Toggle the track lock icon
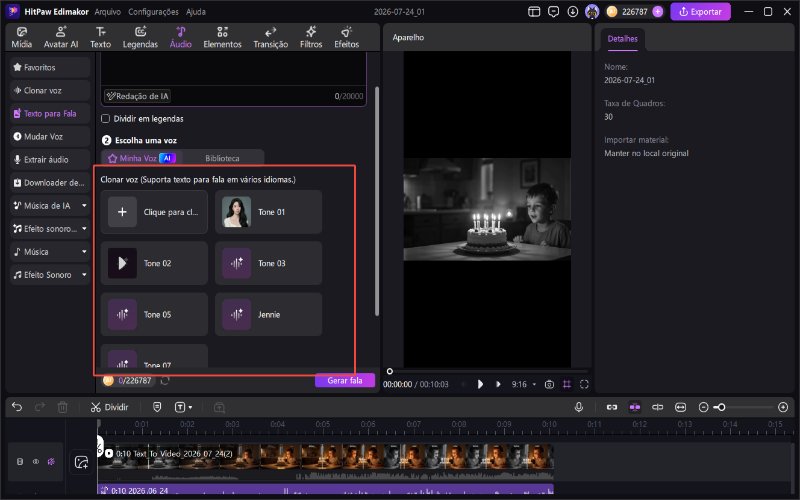This screenshot has width=800, height=500. click(x=20, y=461)
